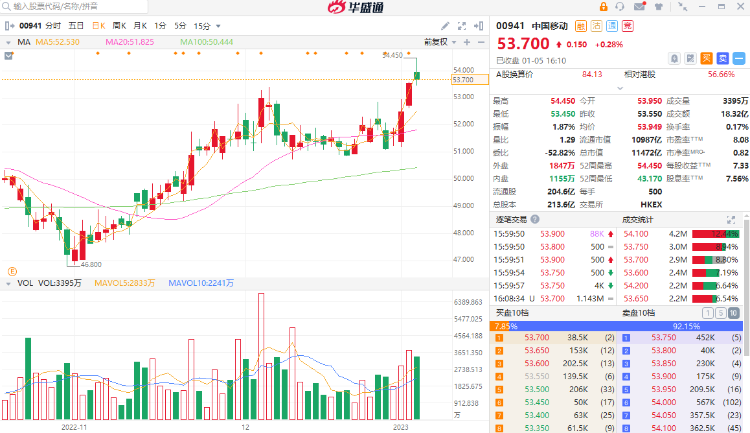Screen dimensions: 750x433
Task: Expand details chevron below A股换算价
Action: click(620, 88)
